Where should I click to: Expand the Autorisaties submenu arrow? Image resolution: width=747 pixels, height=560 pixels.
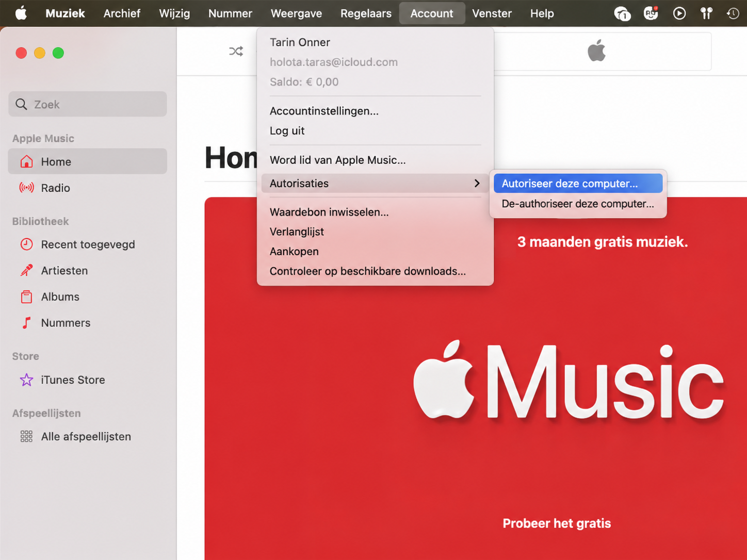click(477, 183)
